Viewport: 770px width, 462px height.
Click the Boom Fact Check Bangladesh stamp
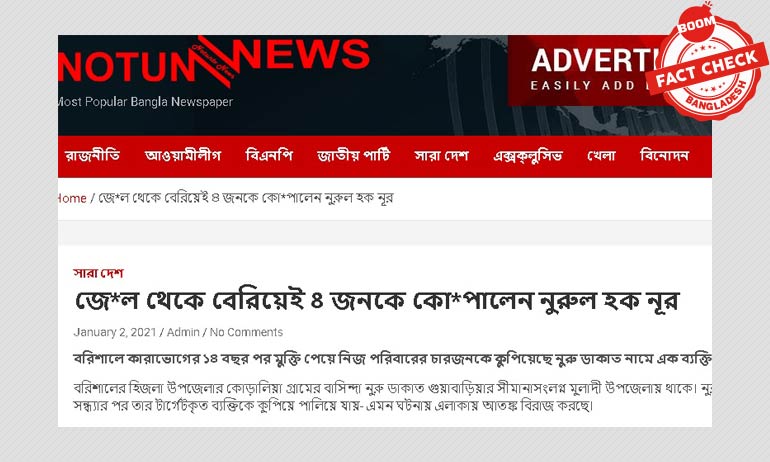coord(708,63)
